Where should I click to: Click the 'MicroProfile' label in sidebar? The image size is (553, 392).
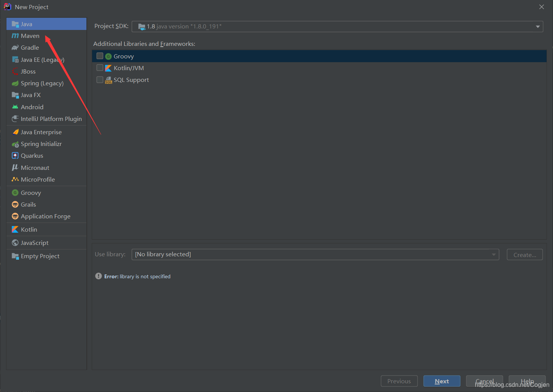click(x=38, y=180)
